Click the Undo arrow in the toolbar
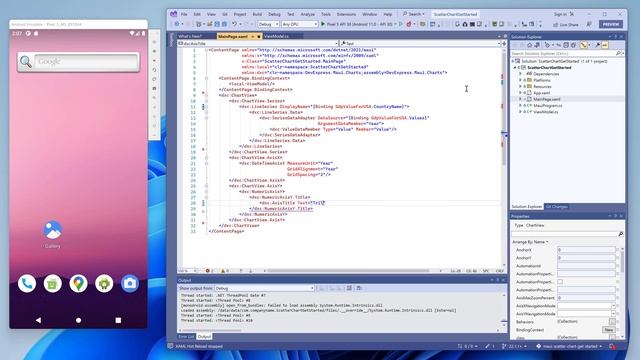 point(234,24)
